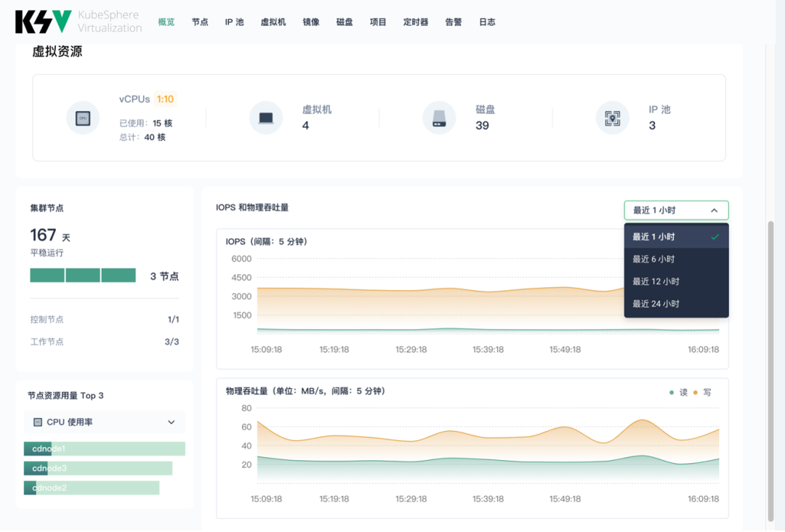785x532 pixels.
Task: Click the 平稳运行 status text
Action: tap(47, 253)
